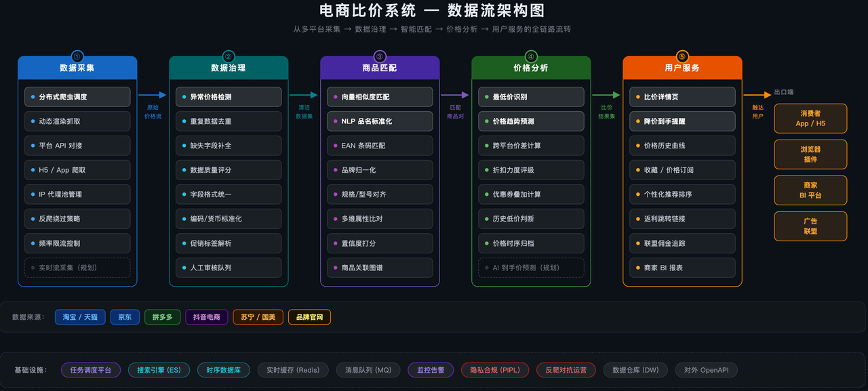868x391 pixels.
Task: Click the ⑤ badge above 用户服务
Action: (682, 58)
